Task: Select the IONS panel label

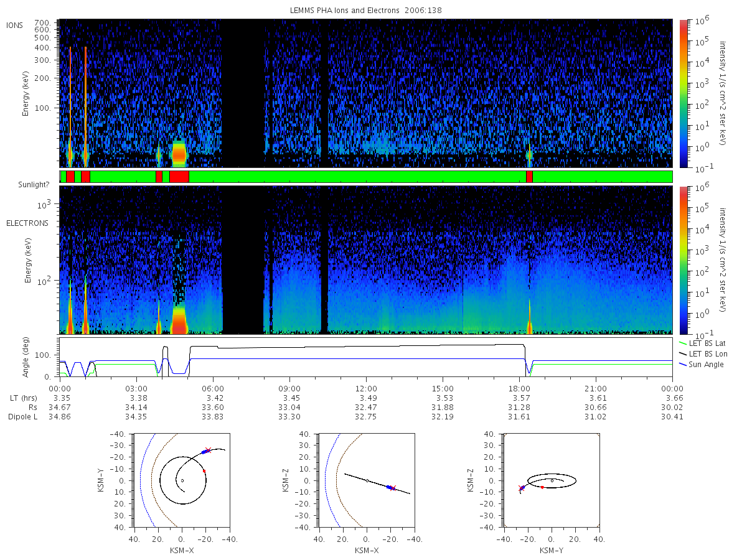Action: 16,26
